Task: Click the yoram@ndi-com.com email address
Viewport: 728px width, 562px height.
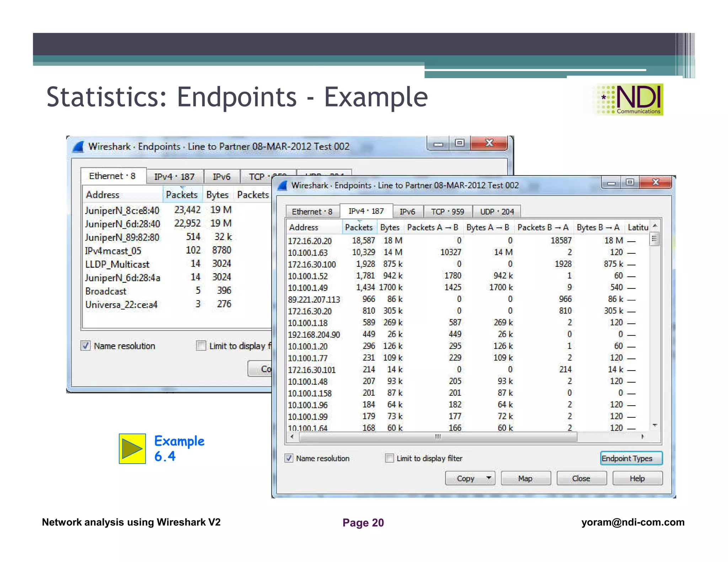Action: coord(633,522)
